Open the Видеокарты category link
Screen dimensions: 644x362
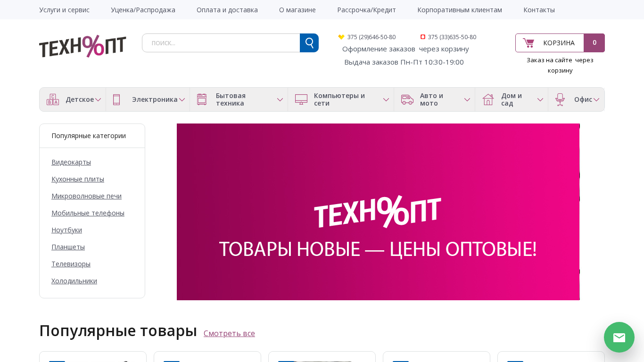coord(71,162)
